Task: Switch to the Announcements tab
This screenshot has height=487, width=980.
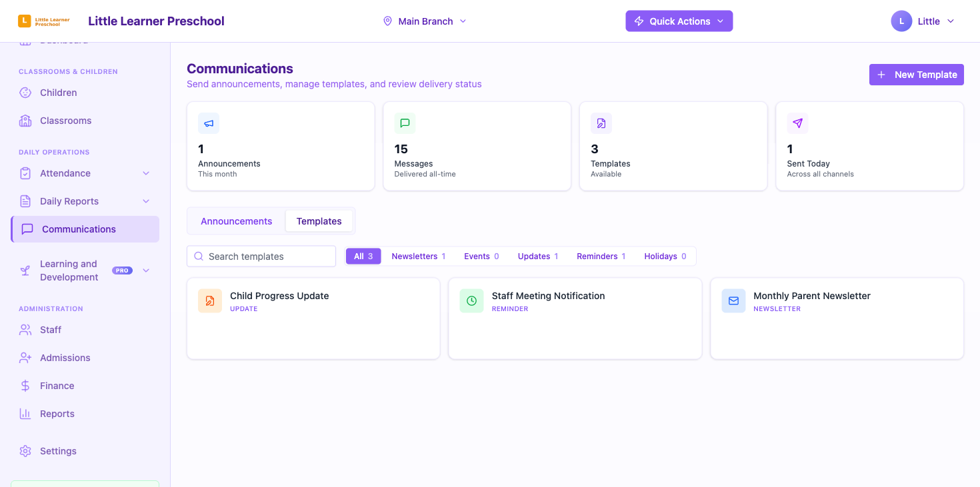Action: (x=237, y=221)
